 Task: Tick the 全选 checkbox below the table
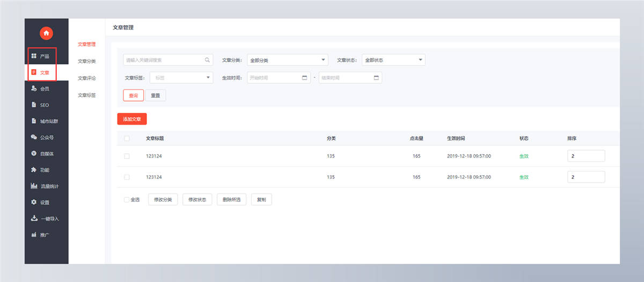click(x=127, y=199)
